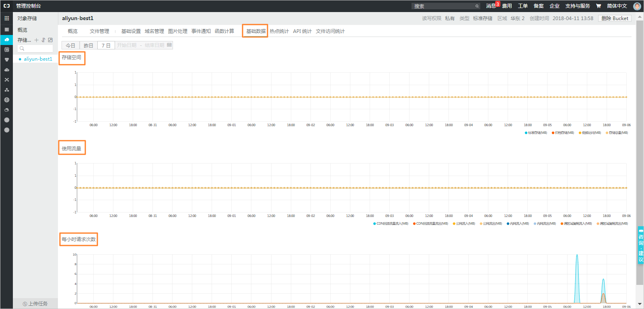Toggle 存储总量(MB) legend series
644x309 pixels.
click(x=617, y=133)
